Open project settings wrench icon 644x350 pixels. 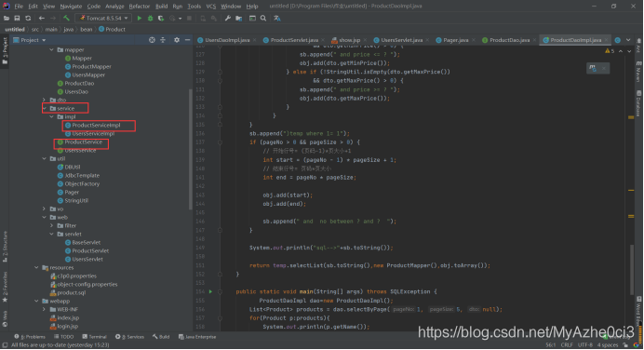pyautogui.click(x=227, y=18)
